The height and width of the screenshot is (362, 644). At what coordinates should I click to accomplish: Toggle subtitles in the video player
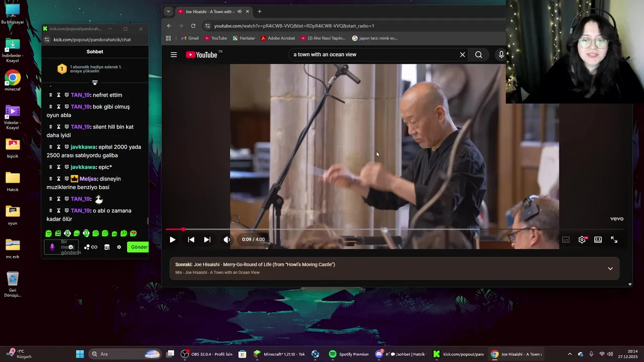tap(566, 240)
